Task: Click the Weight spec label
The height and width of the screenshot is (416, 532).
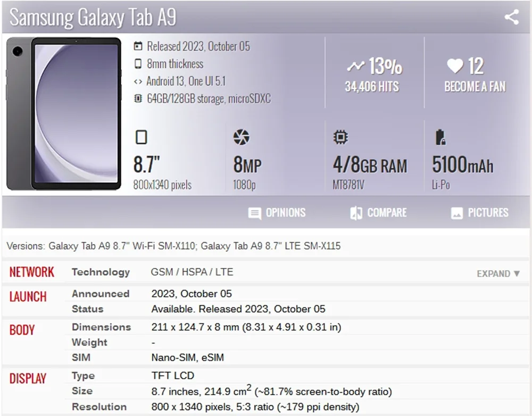Action: (89, 342)
